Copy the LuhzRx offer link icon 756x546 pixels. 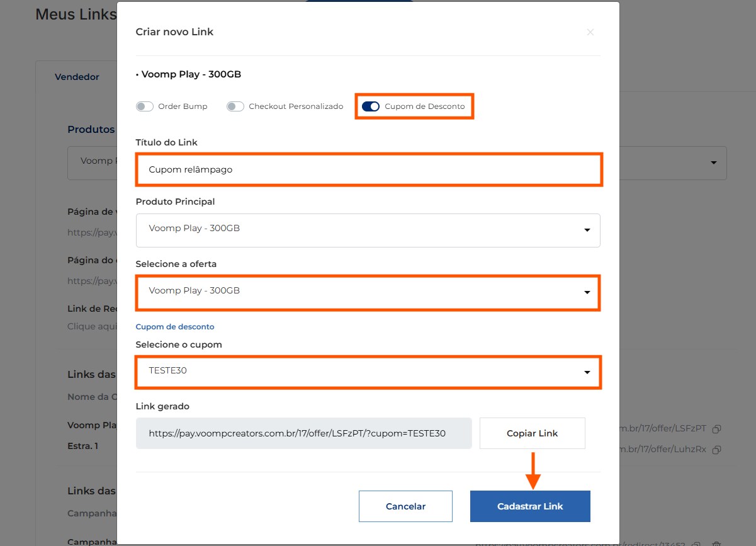(716, 450)
